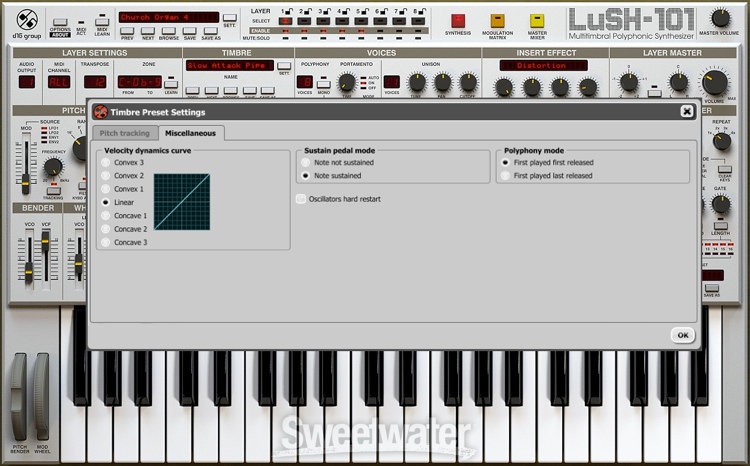Screen dimensions: 750x466
Task: Click the Master Volume knob
Action: click(720, 17)
